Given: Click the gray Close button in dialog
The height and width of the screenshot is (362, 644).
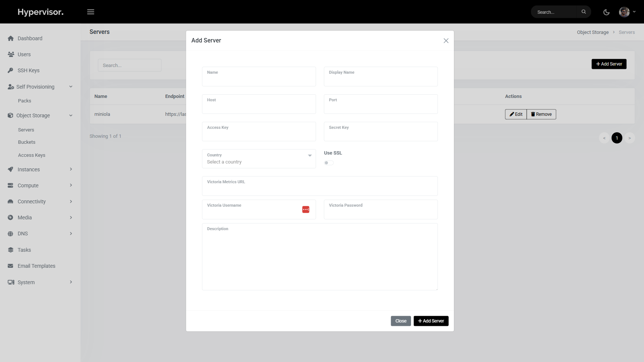Looking at the screenshot, I should pyautogui.click(x=401, y=321).
